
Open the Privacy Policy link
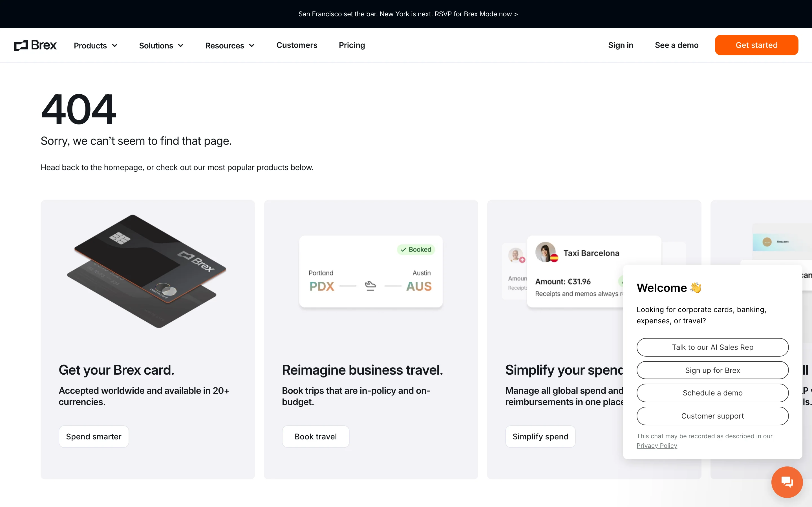click(657, 445)
